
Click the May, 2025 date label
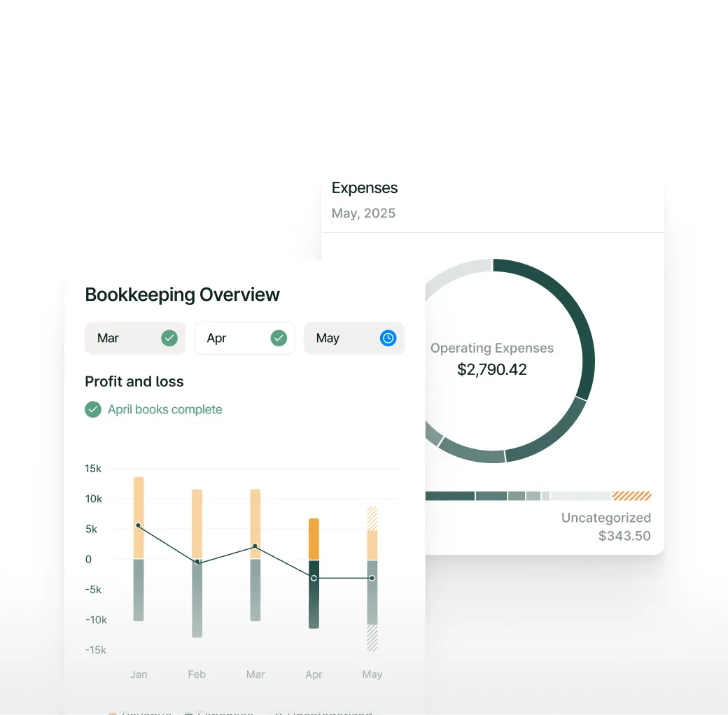[x=363, y=213]
